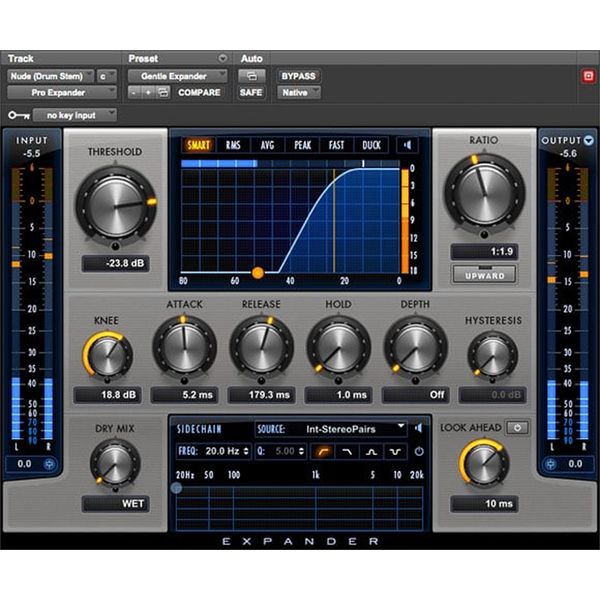
Task: Click the Dry Mix knob
Action: click(x=115, y=464)
